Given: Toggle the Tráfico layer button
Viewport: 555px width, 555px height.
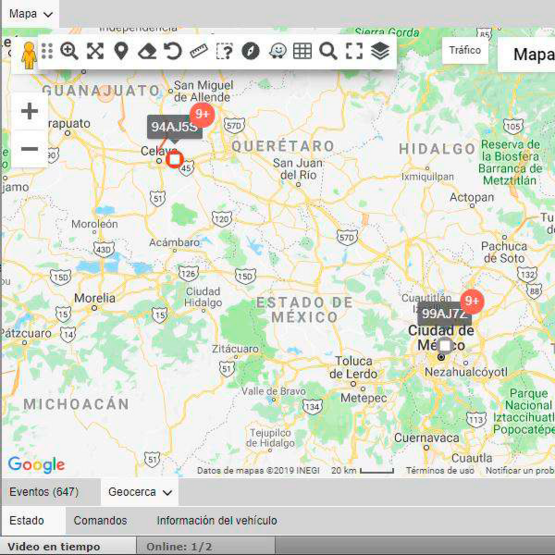Looking at the screenshot, I should (465, 50).
